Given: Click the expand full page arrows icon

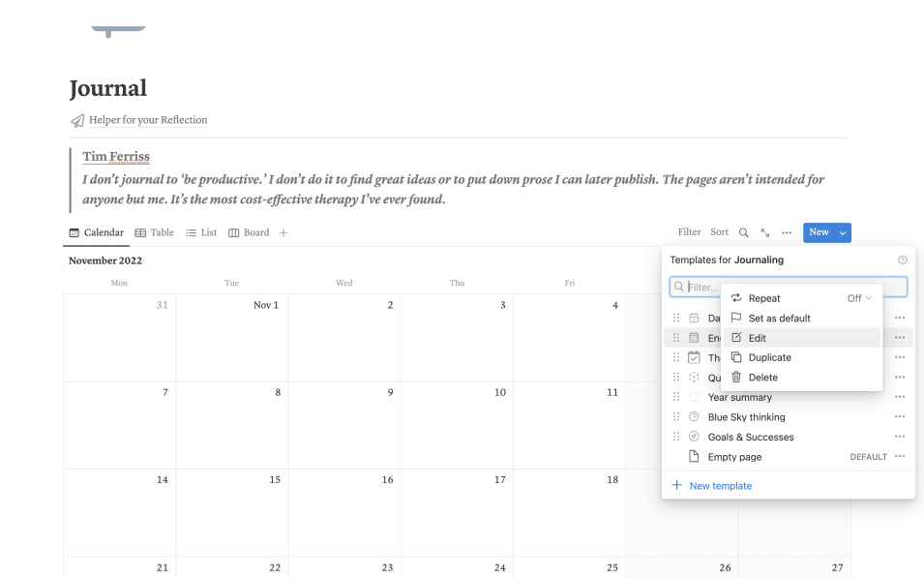Looking at the screenshot, I should point(765,232).
